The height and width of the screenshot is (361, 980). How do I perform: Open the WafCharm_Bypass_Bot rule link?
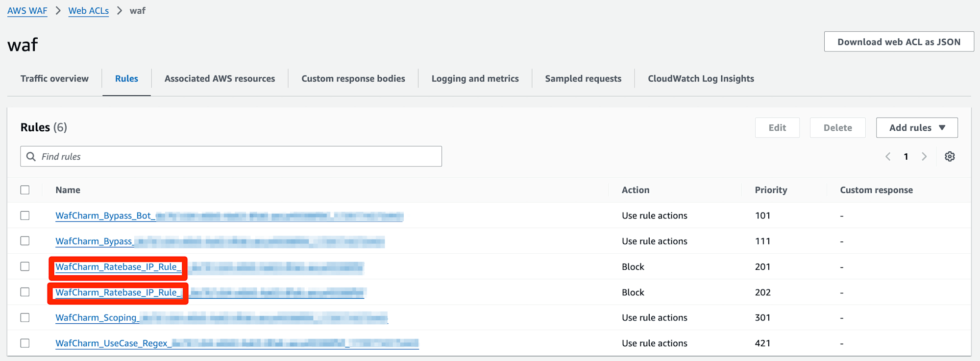point(229,216)
